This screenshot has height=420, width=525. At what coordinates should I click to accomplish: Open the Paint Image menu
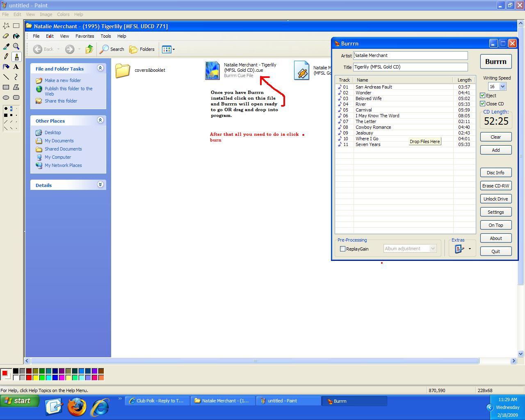(46, 14)
